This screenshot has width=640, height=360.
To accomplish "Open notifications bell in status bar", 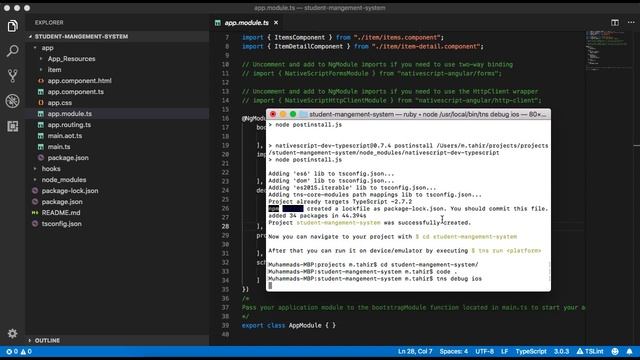I will click(629, 351).
